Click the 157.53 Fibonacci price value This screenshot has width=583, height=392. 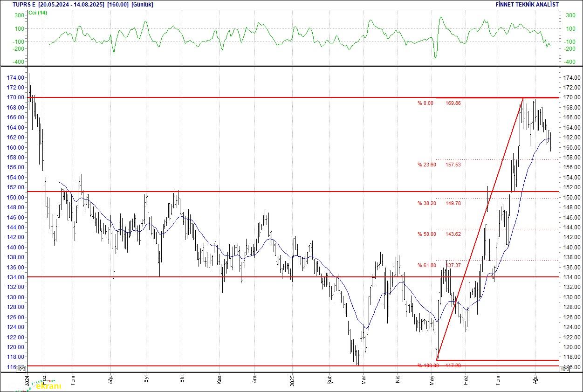453,165
